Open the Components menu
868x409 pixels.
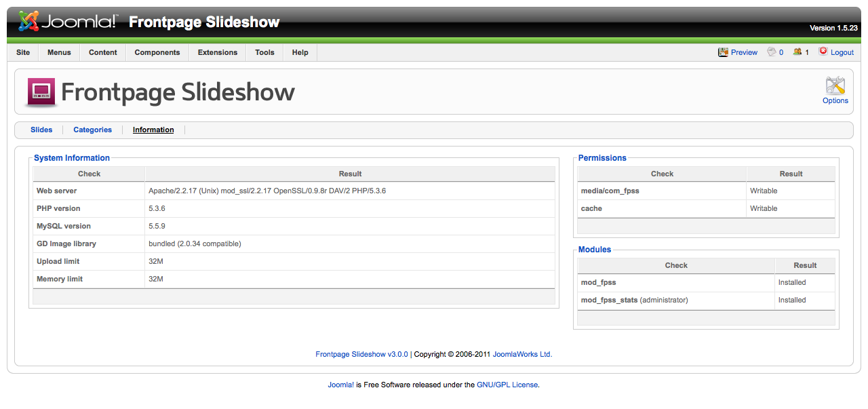[157, 52]
